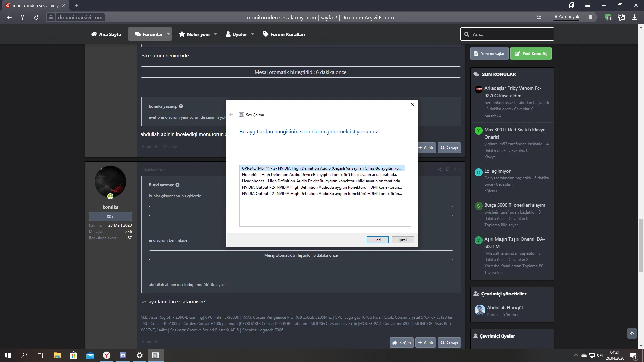Screen dimensions: 644x362
Task: Expand Burki yazmış quote arrow
Action: [x=177, y=185]
